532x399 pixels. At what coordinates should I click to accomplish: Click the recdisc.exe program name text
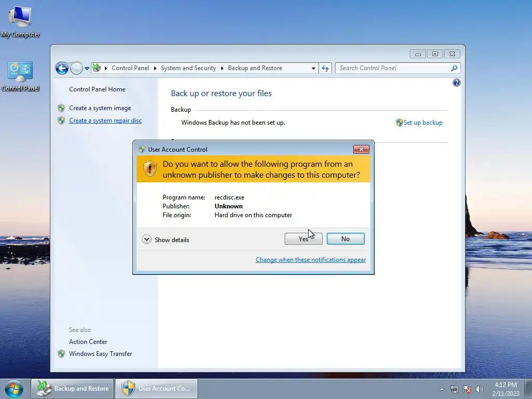click(229, 197)
